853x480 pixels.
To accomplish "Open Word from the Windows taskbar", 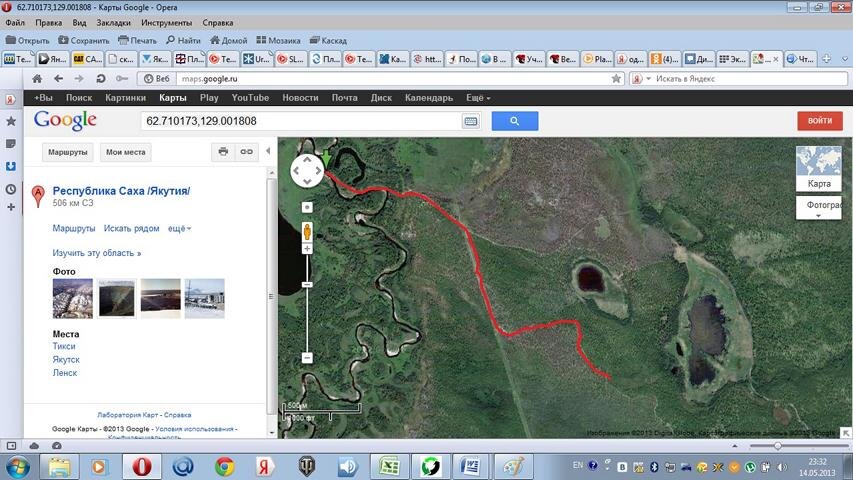I will click(x=470, y=467).
